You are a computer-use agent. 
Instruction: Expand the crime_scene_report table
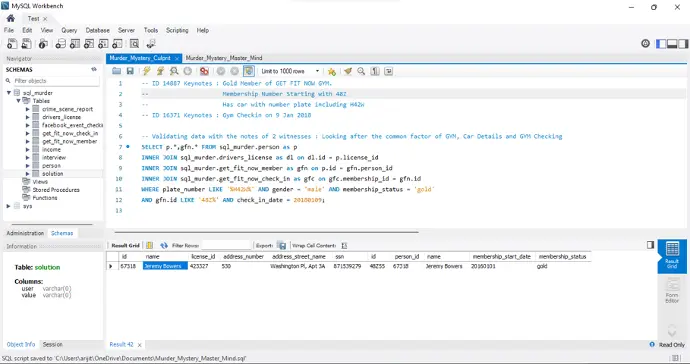coord(28,109)
